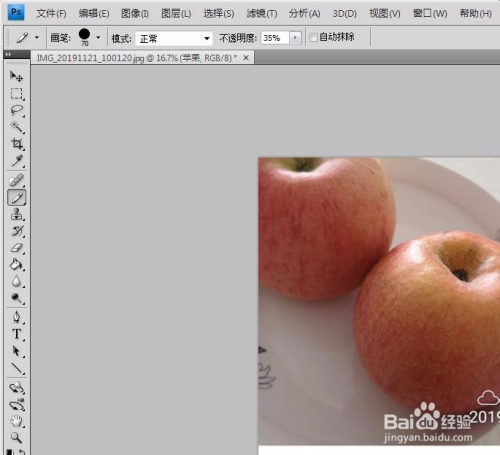
Task: Select the Move tool
Action: coord(16,76)
